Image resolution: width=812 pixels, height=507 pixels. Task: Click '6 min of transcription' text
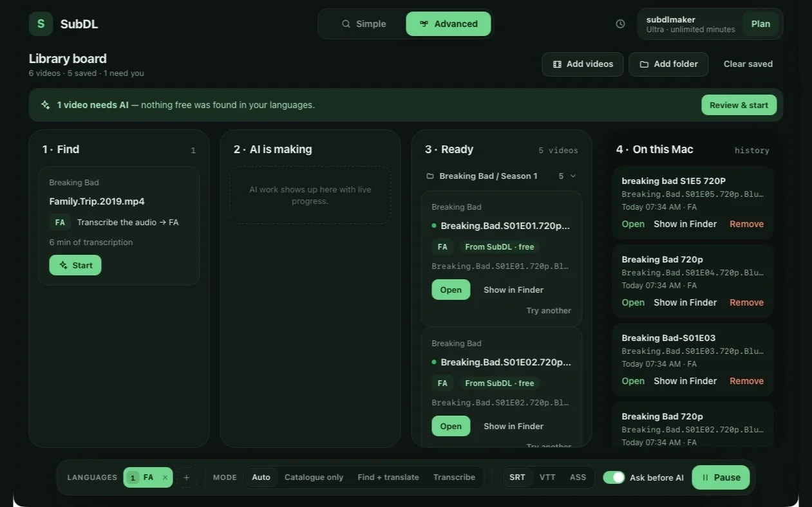(x=91, y=243)
